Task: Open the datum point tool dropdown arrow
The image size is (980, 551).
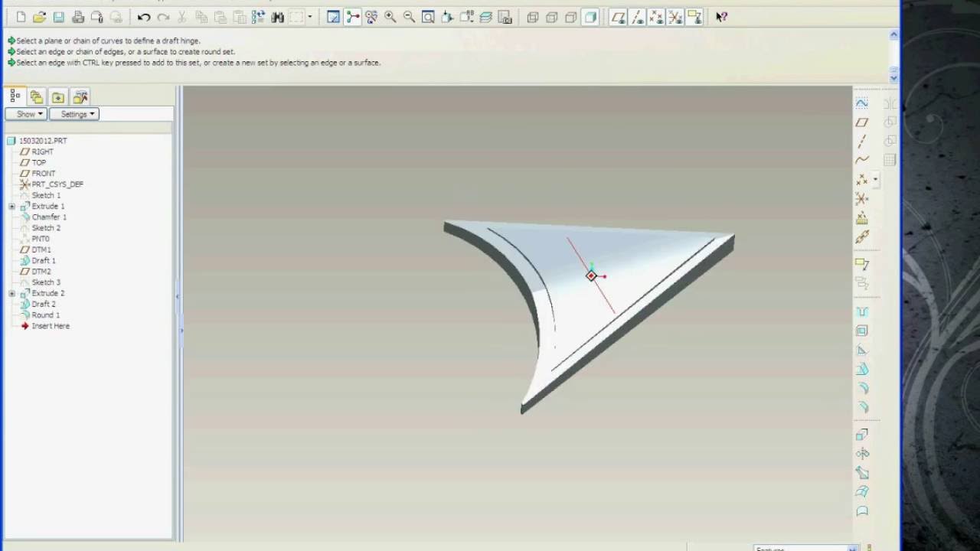Action: [875, 180]
